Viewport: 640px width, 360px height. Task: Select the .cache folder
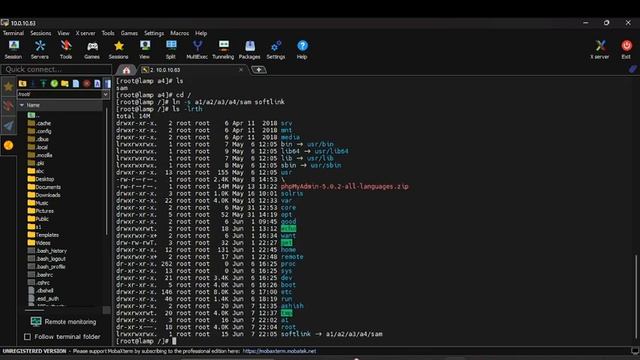tap(39, 123)
